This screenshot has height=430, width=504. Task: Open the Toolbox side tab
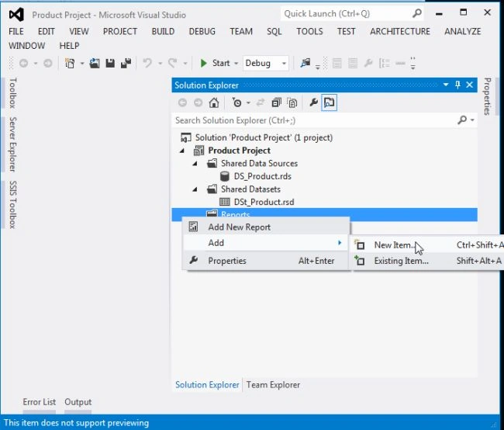[x=12, y=92]
